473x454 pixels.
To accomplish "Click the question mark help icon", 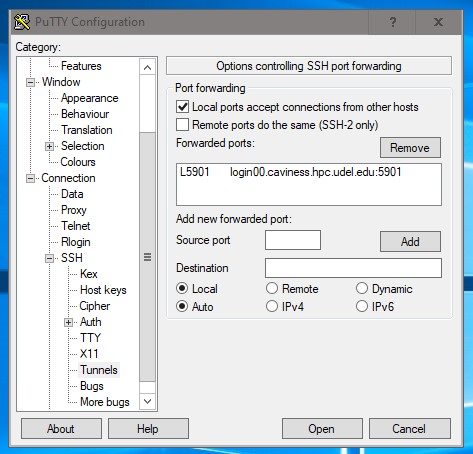I will pos(393,22).
